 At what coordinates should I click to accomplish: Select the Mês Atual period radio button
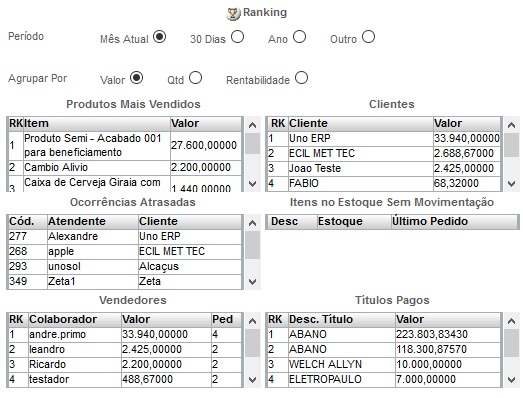click(x=159, y=36)
